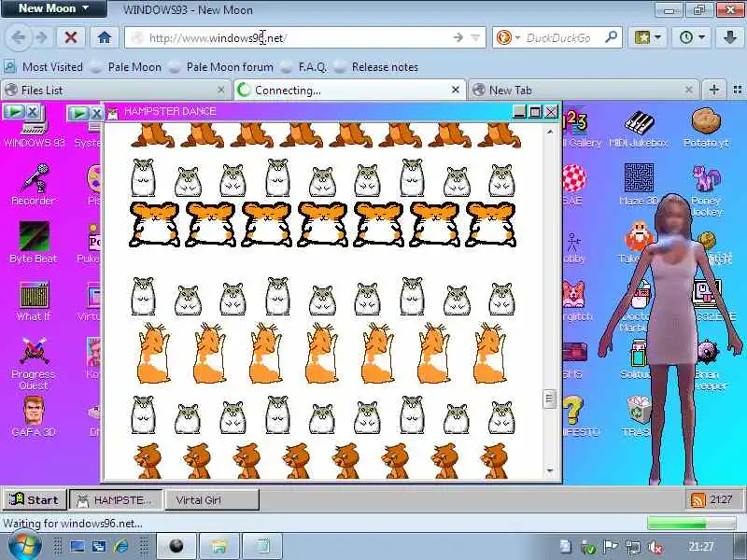Viewport: 747px width, 560px height.
Task: Open the F.A.Q. bookmark
Action: (304, 67)
